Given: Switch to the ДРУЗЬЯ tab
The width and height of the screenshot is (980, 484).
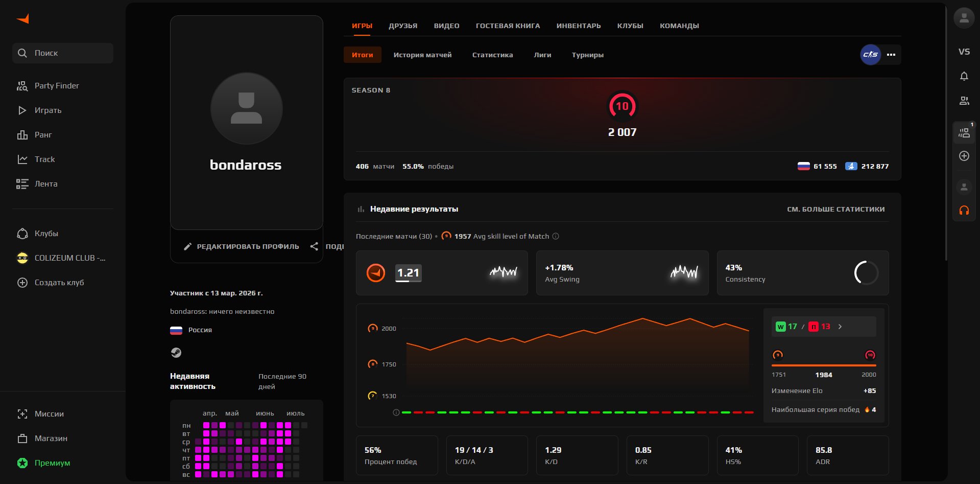Looking at the screenshot, I should pyautogui.click(x=403, y=26).
